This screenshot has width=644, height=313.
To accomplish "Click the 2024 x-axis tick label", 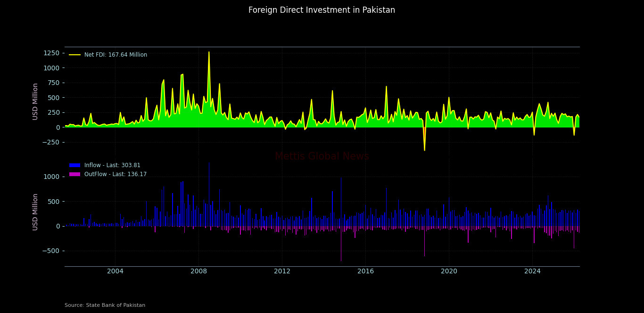I will (532, 271).
